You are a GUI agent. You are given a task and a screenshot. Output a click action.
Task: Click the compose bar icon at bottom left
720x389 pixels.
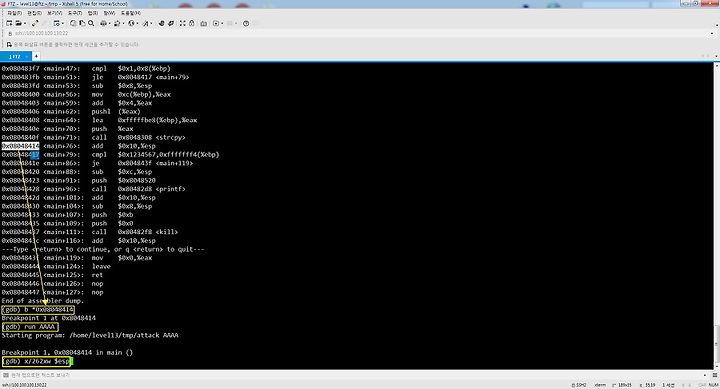6,375
